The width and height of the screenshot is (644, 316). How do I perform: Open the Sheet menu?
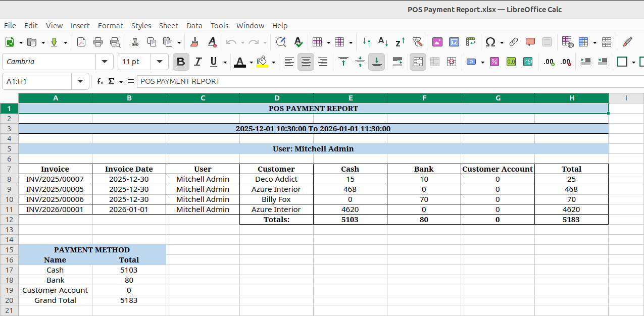point(168,26)
